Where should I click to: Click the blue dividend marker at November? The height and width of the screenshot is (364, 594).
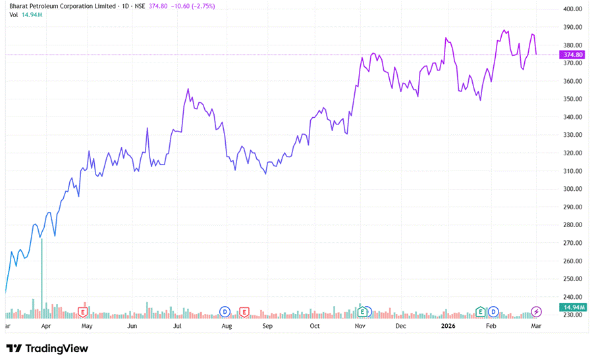367,311
